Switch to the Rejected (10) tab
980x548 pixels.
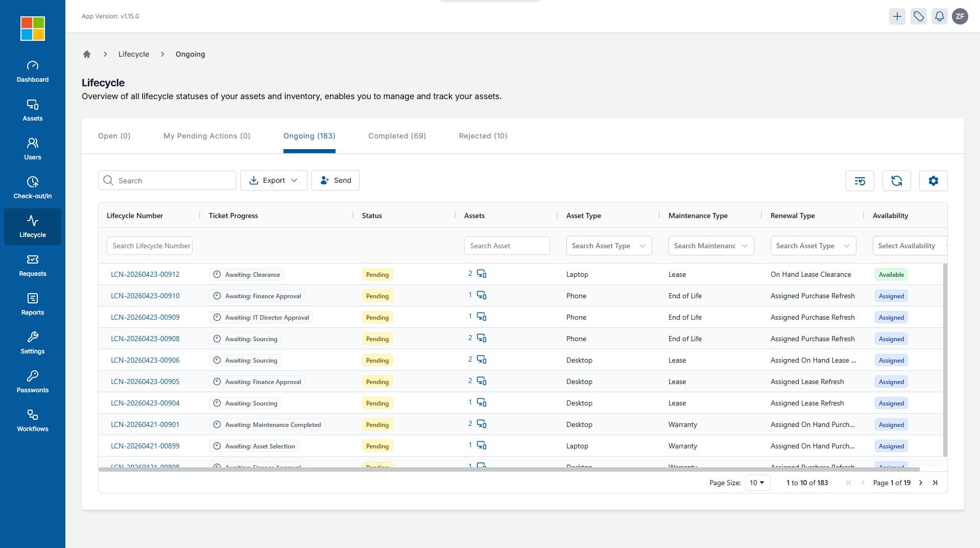483,136
